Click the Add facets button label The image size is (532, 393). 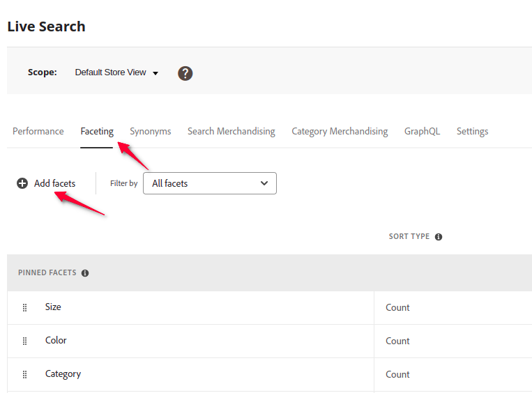[54, 183]
